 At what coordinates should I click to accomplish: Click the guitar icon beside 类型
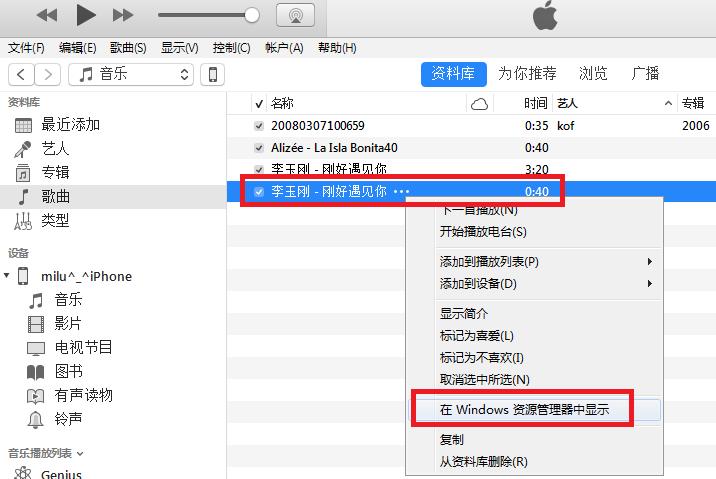23,221
